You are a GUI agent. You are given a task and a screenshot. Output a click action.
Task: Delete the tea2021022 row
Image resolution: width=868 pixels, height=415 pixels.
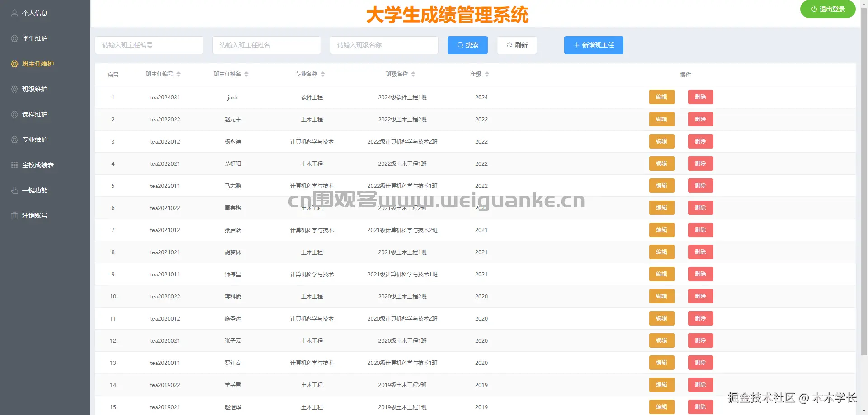(x=700, y=208)
